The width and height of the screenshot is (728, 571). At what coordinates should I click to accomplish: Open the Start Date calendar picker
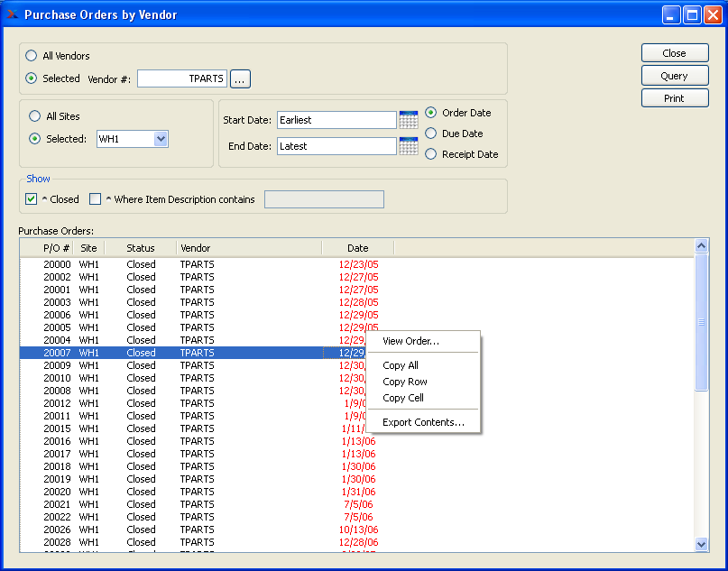pos(409,120)
